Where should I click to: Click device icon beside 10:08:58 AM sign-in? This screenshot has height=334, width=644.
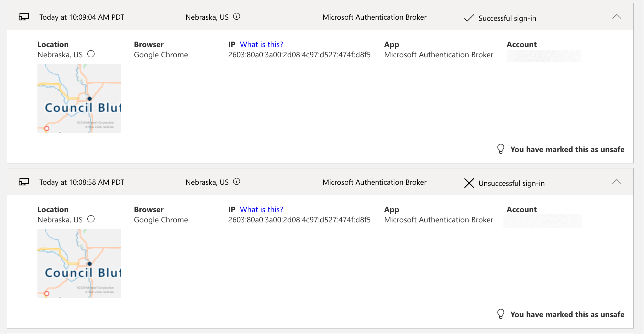24,182
